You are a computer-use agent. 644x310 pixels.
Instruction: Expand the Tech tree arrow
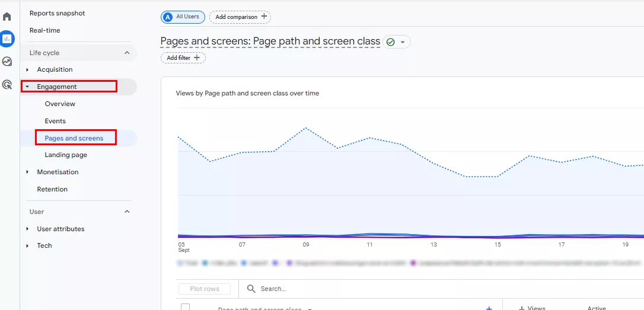(x=27, y=245)
